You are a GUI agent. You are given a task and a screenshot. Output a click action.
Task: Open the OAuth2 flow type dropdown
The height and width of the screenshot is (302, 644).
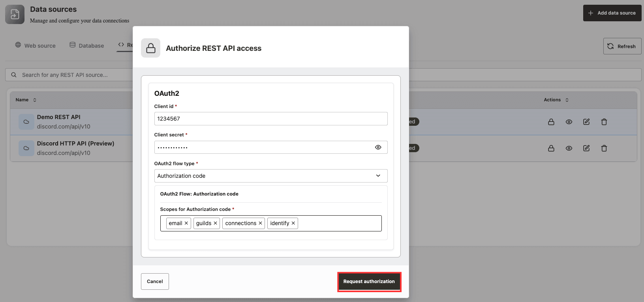pos(271,176)
